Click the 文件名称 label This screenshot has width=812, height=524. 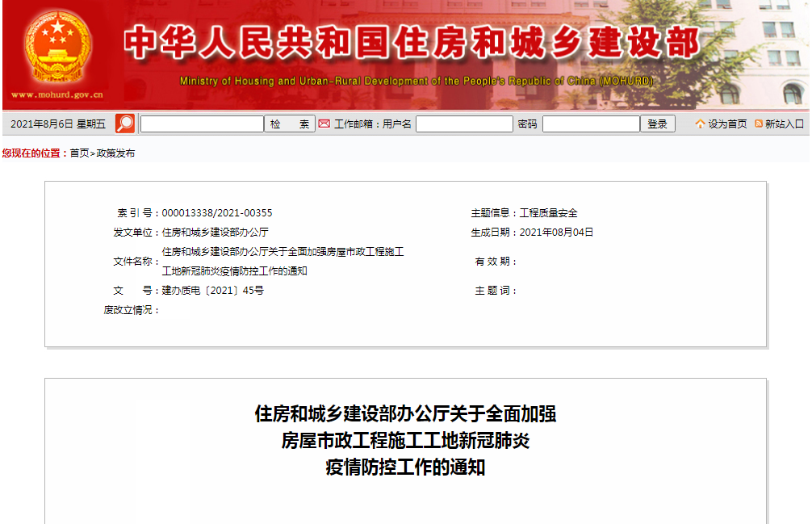[135, 262]
